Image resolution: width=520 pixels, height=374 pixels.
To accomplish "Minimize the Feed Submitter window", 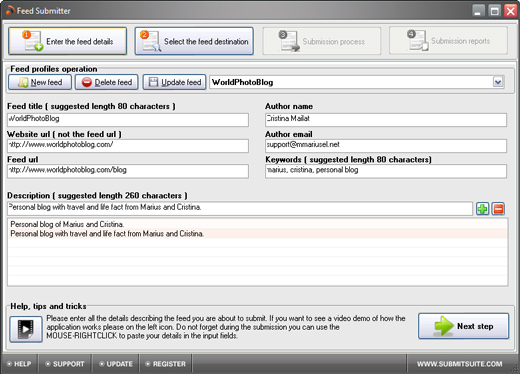I will coord(479,11).
